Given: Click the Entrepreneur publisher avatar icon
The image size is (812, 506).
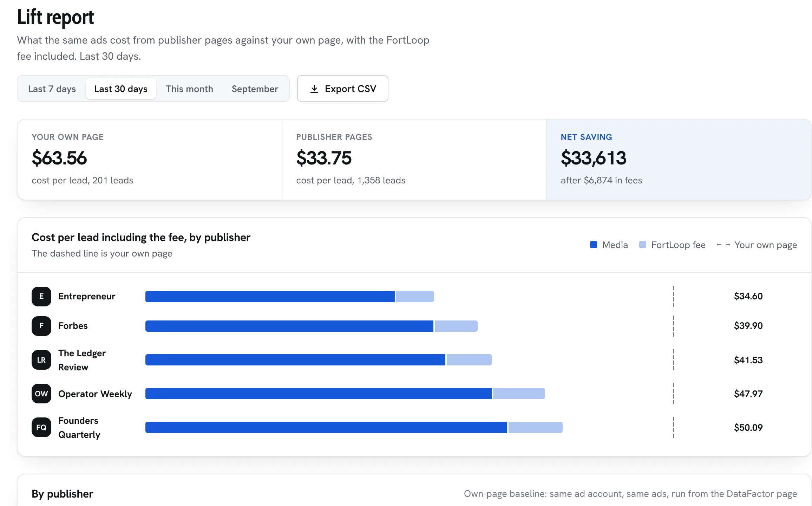Looking at the screenshot, I should [x=41, y=296].
